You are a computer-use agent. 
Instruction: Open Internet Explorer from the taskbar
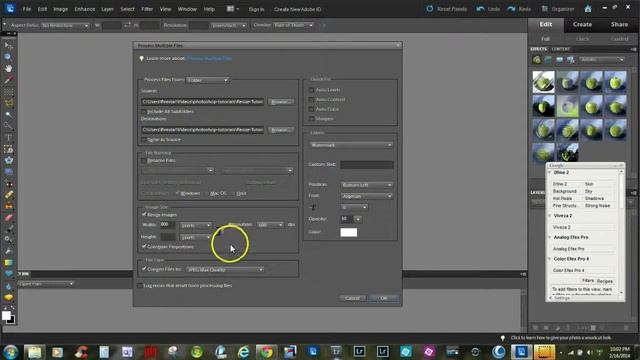point(243,351)
